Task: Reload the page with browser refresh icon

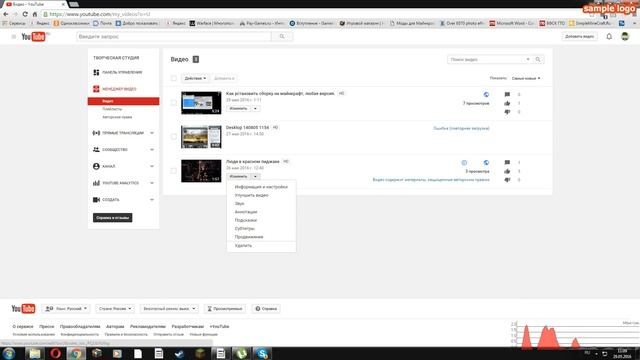Action: tap(25, 14)
